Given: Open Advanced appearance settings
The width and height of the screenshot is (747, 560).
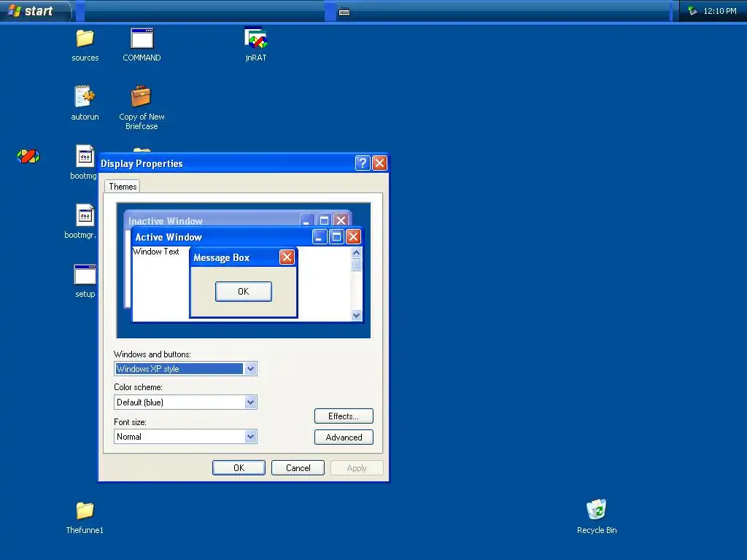Looking at the screenshot, I should click(344, 437).
